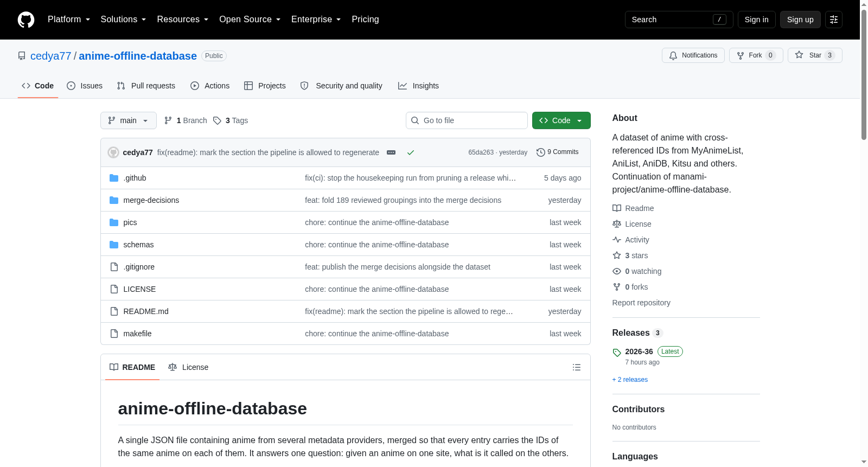Click the .gitignore file icon

114,267
